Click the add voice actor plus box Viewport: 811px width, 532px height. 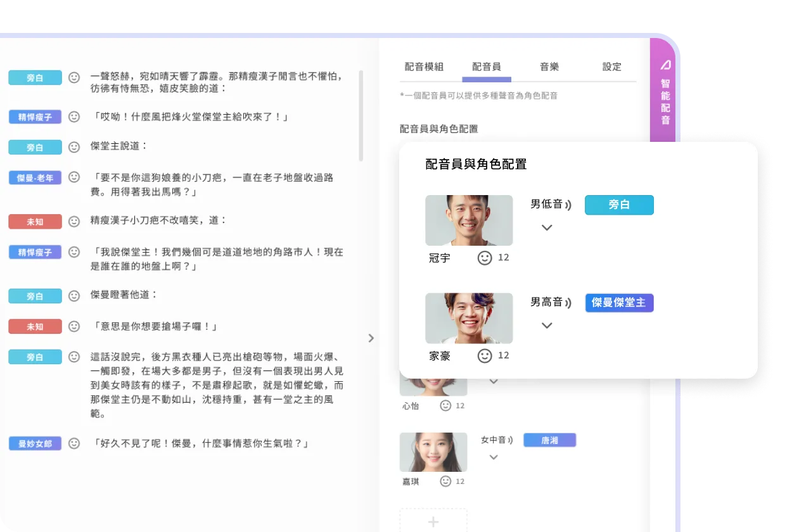click(433, 522)
